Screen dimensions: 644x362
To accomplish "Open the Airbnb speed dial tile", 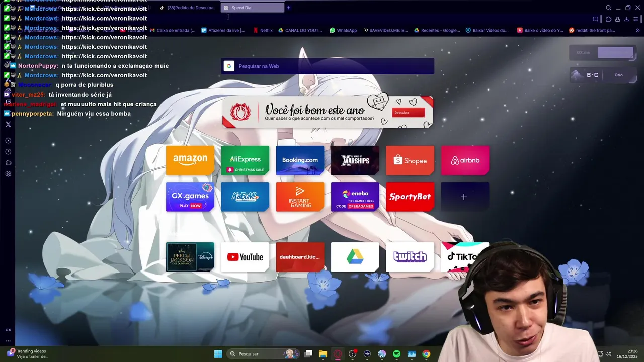I will pyautogui.click(x=465, y=160).
